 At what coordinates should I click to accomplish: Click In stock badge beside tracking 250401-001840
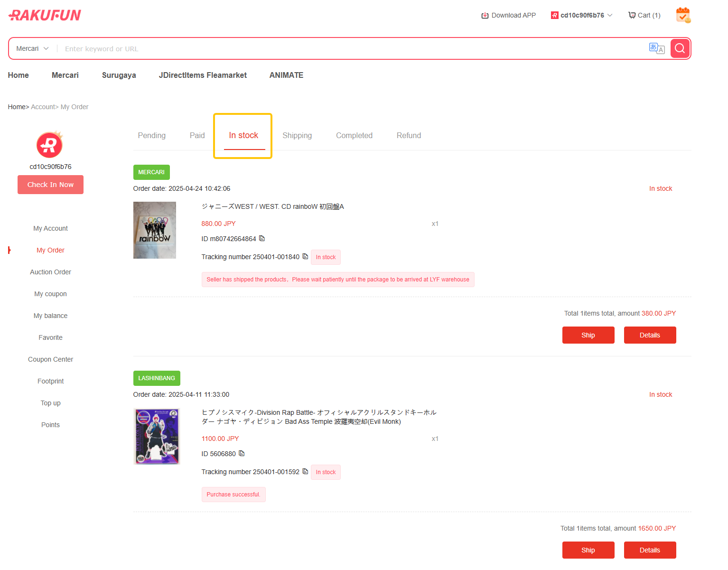(x=326, y=257)
